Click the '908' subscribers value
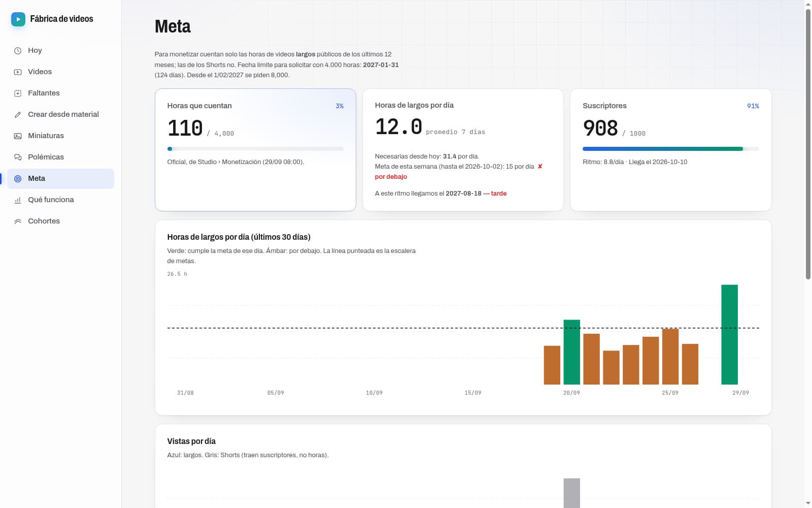812x508 pixels. click(600, 128)
